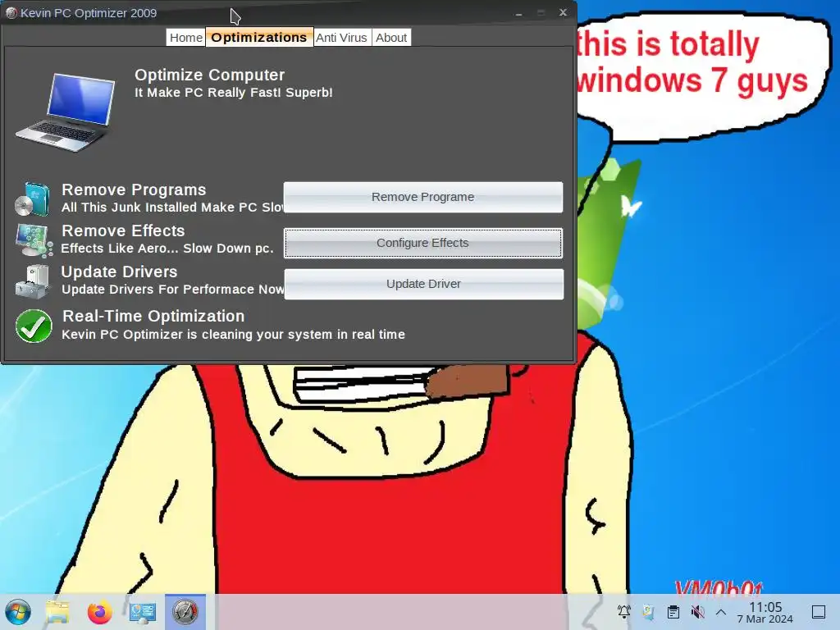Open the Windows Start orb menu

(18, 612)
